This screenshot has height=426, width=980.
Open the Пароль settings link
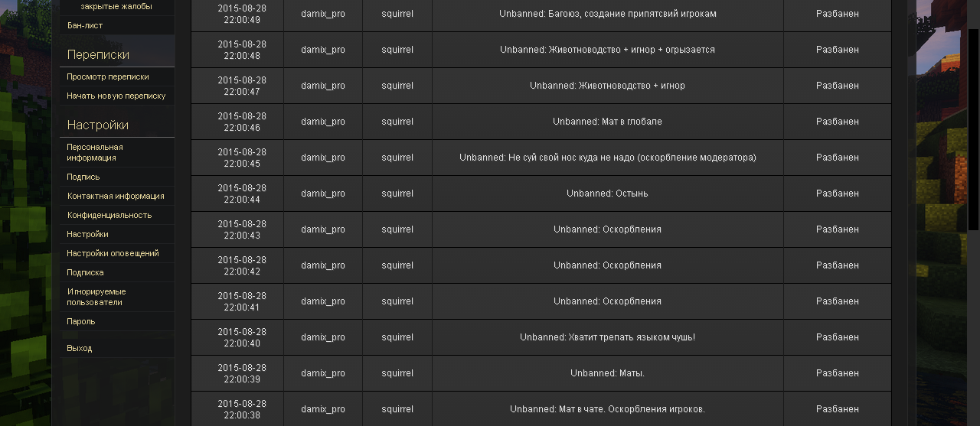click(x=81, y=321)
